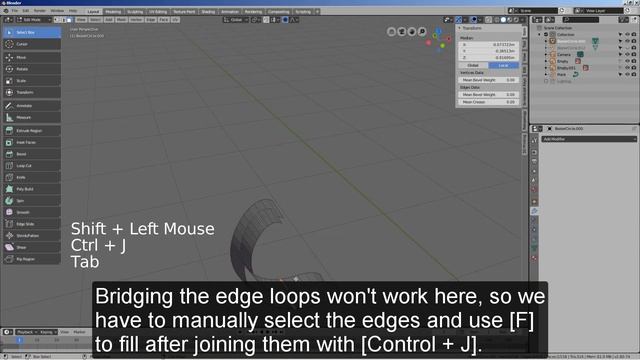Open the Vertex menu in viewport header
This screenshot has height=360, width=640.
[x=136, y=20]
